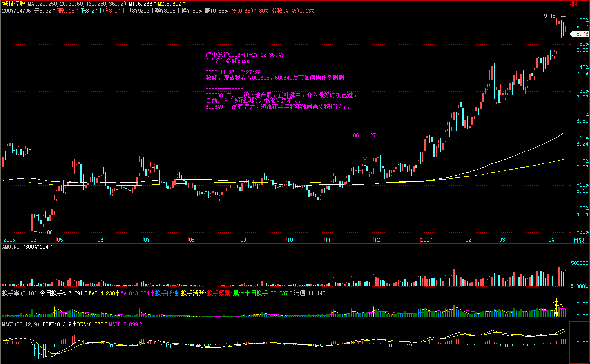Click the 2007 label on time axis

click(x=427, y=239)
